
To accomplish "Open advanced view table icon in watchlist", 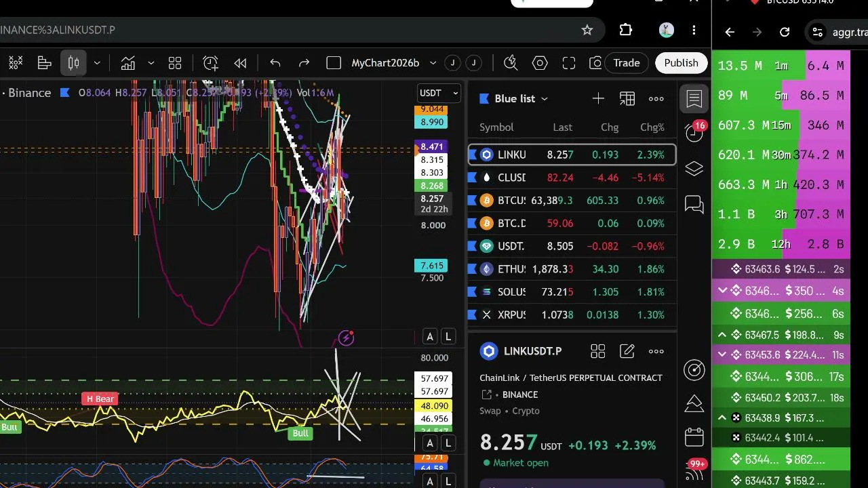I will tap(627, 99).
